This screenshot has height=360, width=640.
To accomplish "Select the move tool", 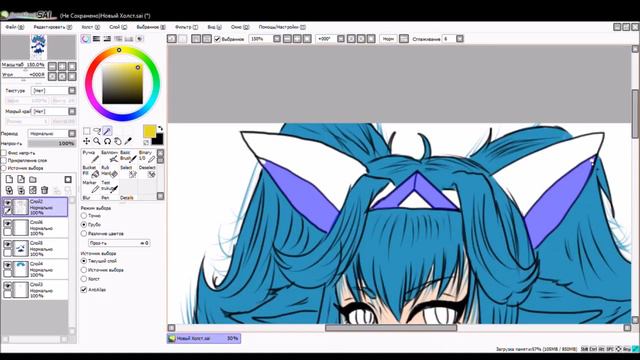I will 87,141.
